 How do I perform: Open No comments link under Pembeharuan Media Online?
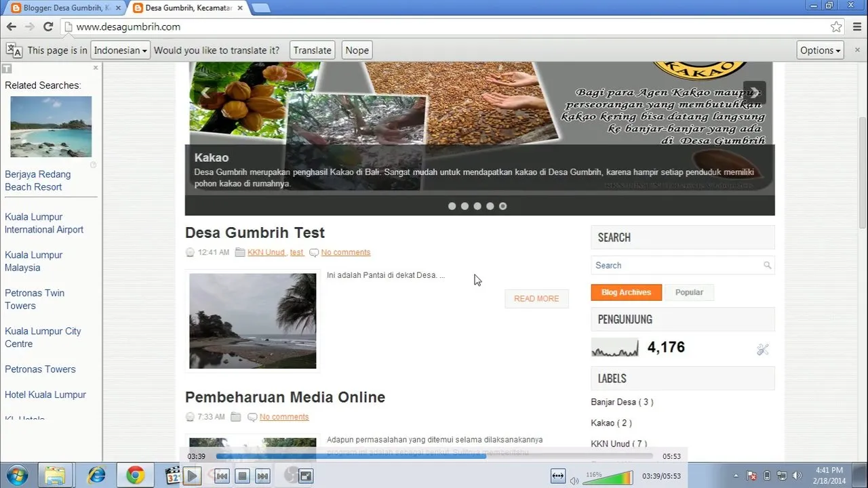[x=284, y=417]
